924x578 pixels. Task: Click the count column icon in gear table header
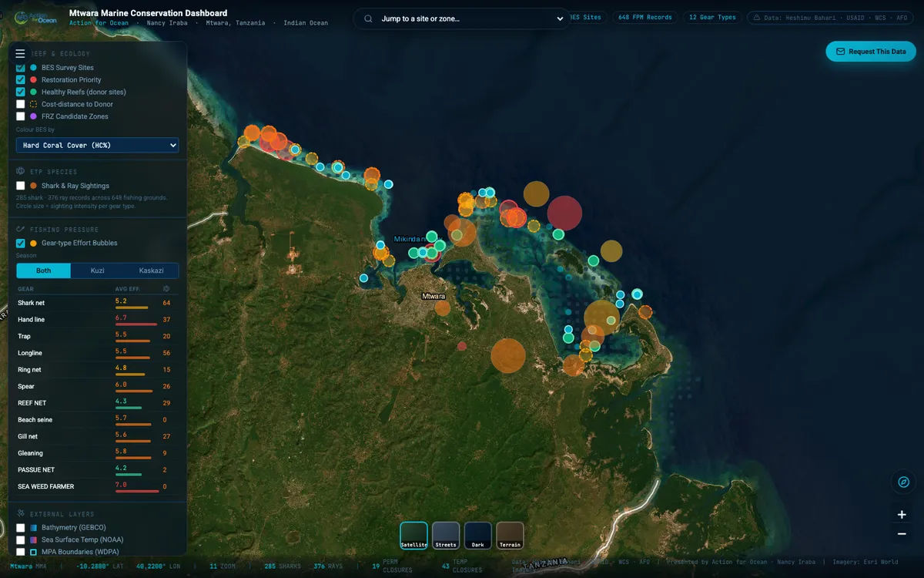[166, 289]
